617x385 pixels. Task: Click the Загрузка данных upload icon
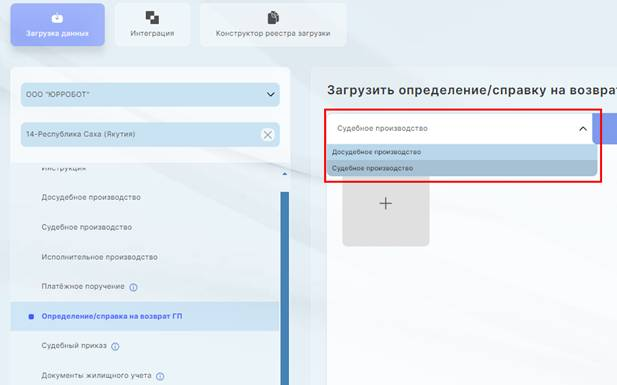[57, 18]
